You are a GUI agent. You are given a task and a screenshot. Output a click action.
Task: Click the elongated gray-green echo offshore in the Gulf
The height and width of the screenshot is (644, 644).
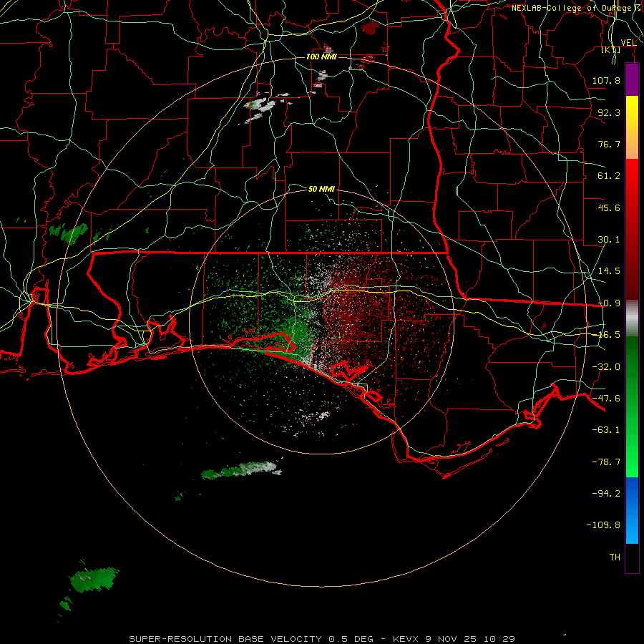tap(242, 470)
